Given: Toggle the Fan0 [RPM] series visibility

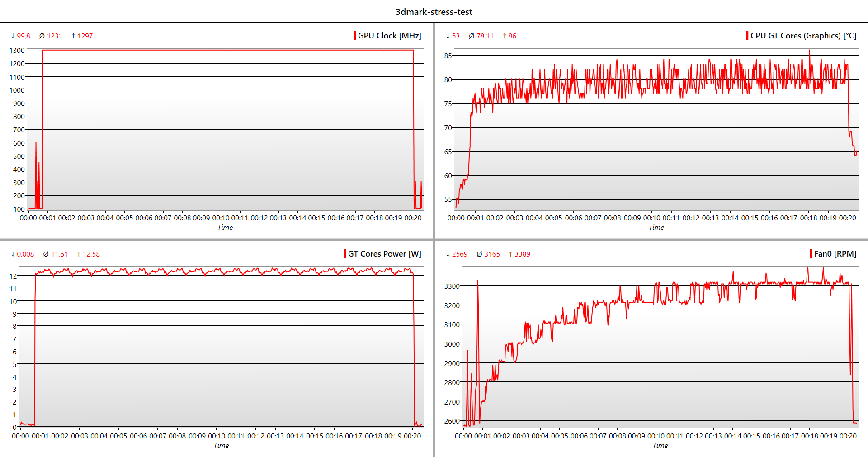Looking at the screenshot, I should (x=835, y=254).
